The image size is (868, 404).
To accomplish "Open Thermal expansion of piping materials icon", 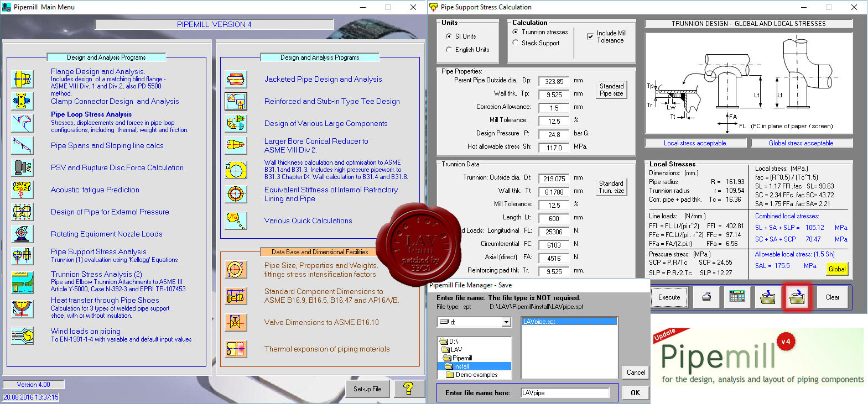I will coord(236,349).
